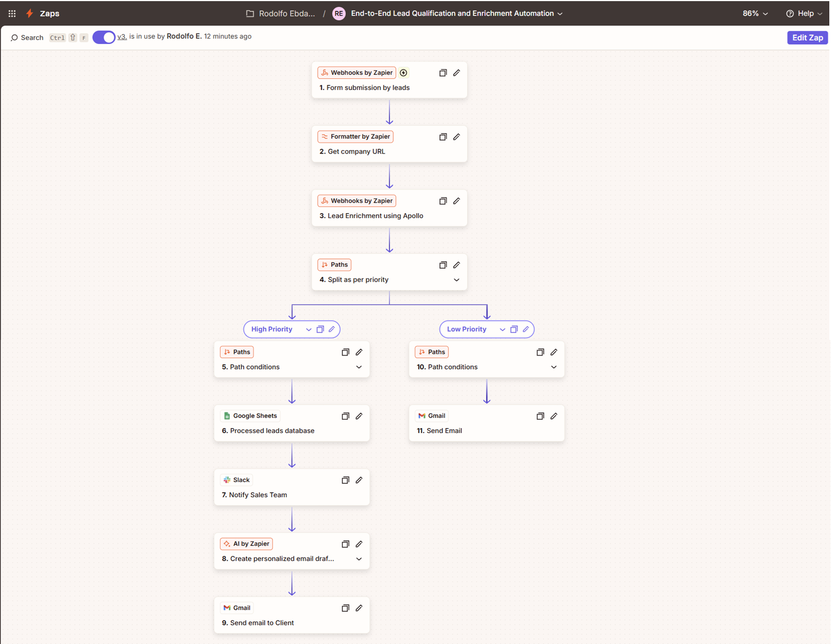
Task: Click the Slack app tag
Action: (x=236, y=480)
